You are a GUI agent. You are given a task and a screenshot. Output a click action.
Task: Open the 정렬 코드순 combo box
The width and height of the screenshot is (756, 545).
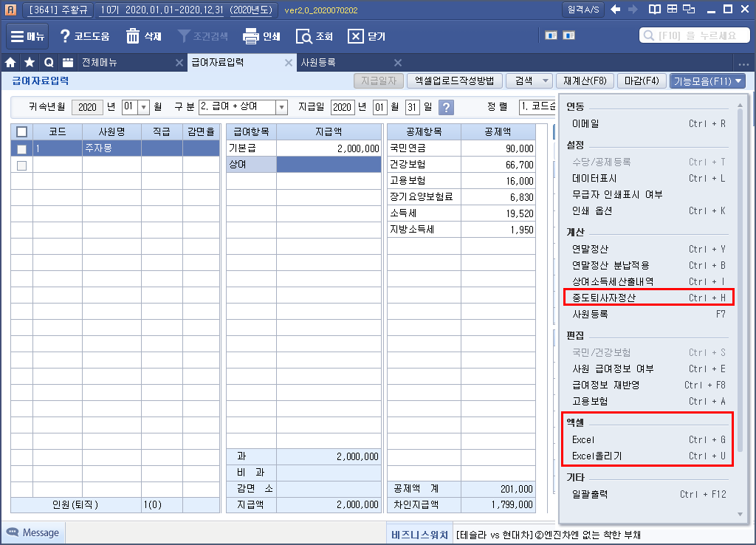pos(537,106)
